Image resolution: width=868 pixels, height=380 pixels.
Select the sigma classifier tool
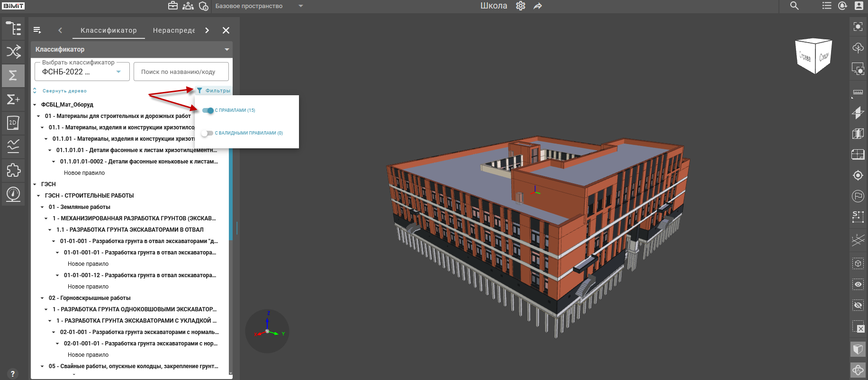[x=13, y=75]
